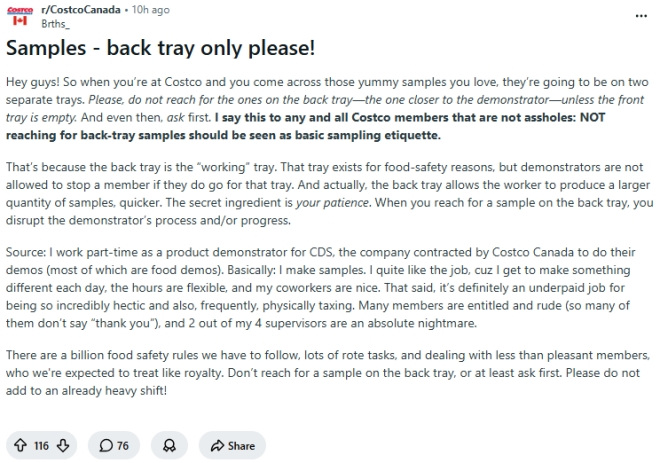Screen dimensions: 660x463
Task: Open the three-dot post options menu
Action: click(x=641, y=16)
